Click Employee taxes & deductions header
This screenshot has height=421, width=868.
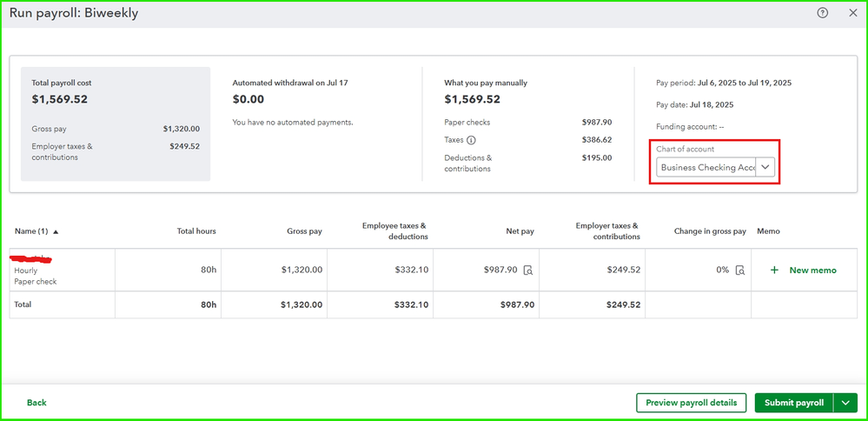(x=394, y=231)
